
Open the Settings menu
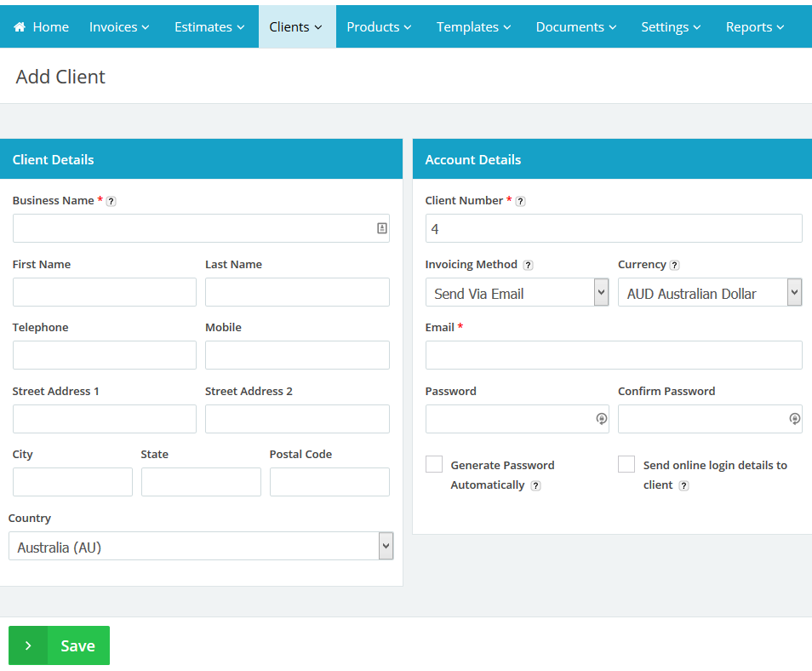[x=671, y=27]
